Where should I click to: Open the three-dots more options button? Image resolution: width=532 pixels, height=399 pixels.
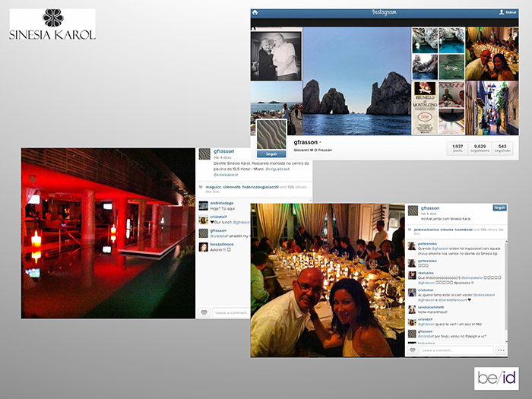point(501,350)
